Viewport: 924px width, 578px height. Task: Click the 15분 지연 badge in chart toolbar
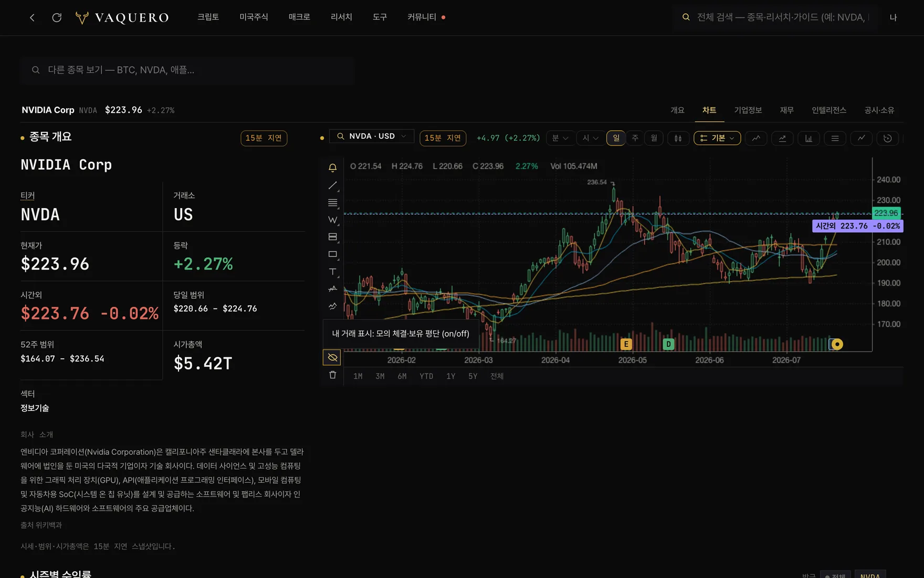[x=443, y=138]
